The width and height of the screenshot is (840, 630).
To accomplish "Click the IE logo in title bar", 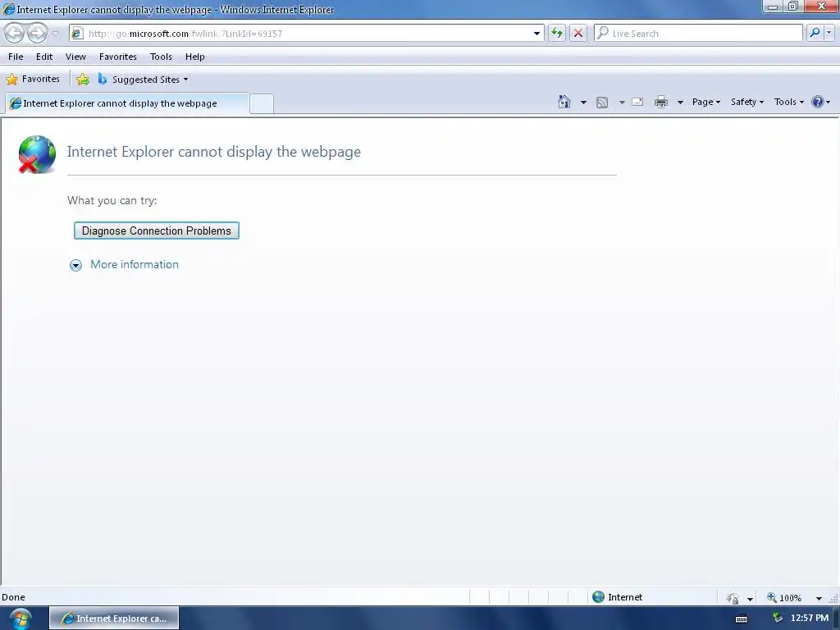I will (x=8, y=9).
